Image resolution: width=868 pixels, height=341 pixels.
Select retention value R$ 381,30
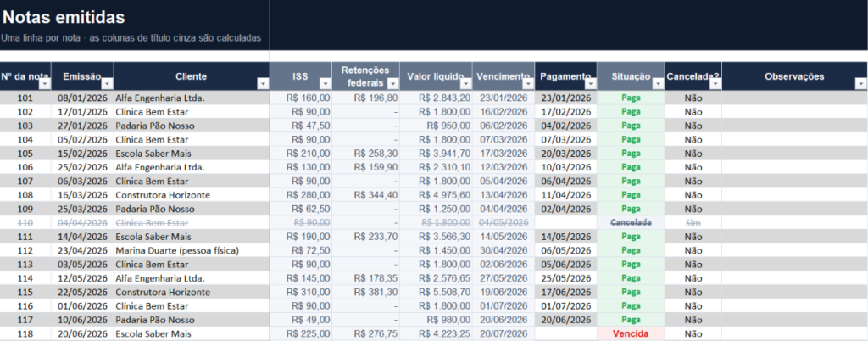(366, 293)
